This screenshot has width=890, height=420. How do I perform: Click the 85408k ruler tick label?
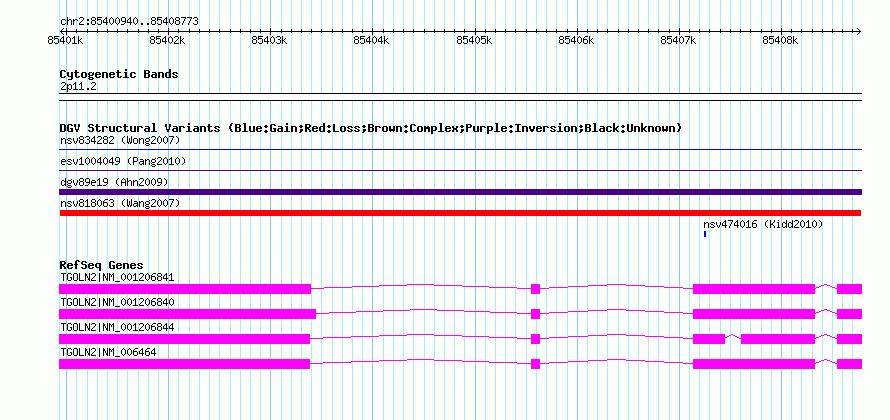point(780,40)
